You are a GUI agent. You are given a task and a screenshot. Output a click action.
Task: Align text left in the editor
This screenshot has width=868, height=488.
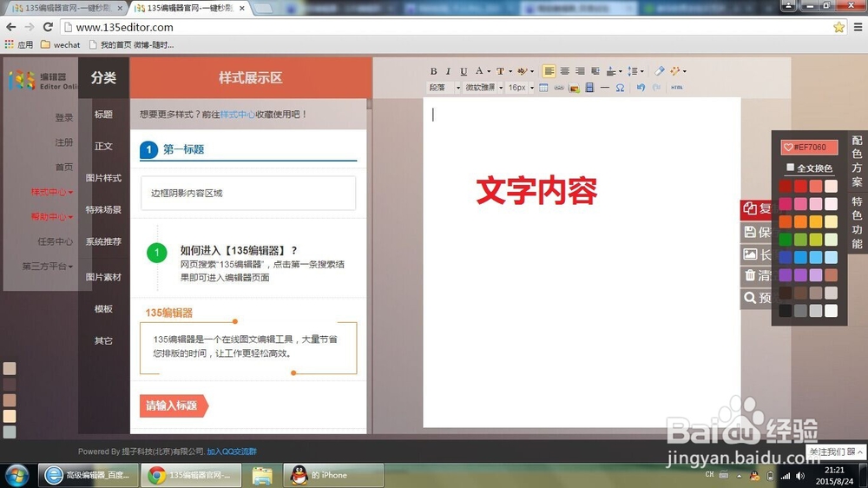(x=549, y=71)
